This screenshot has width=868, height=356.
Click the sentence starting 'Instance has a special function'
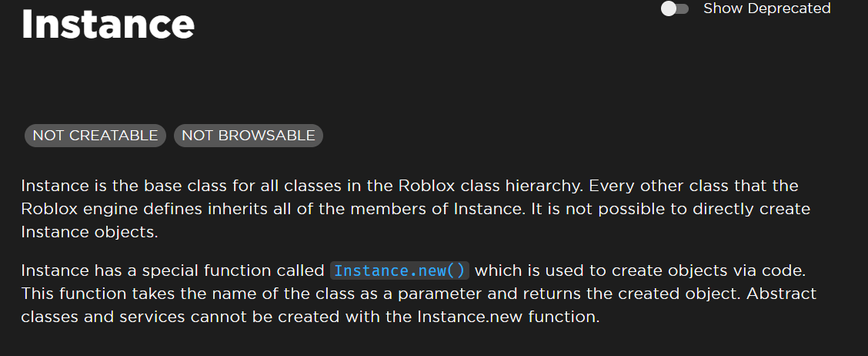click(413, 271)
